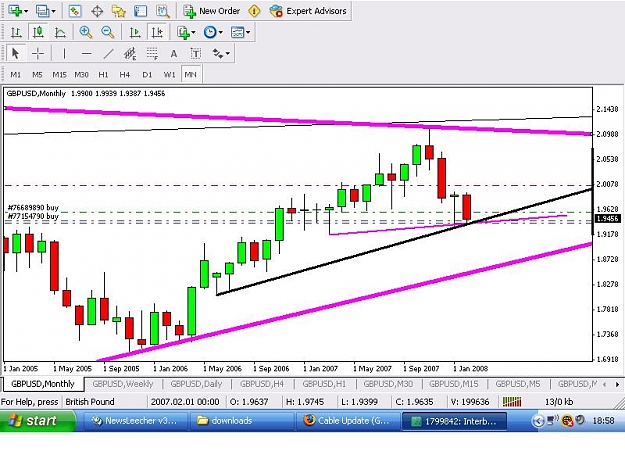Open the GBPUSD,Daily chart tab
625x469 pixels.
click(x=196, y=384)
